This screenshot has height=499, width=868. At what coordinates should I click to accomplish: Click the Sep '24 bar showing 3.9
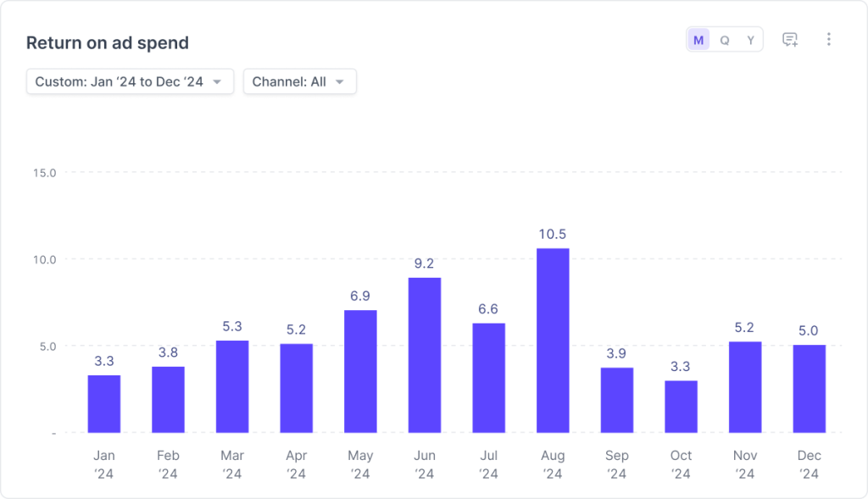click(x=617, y=400)
